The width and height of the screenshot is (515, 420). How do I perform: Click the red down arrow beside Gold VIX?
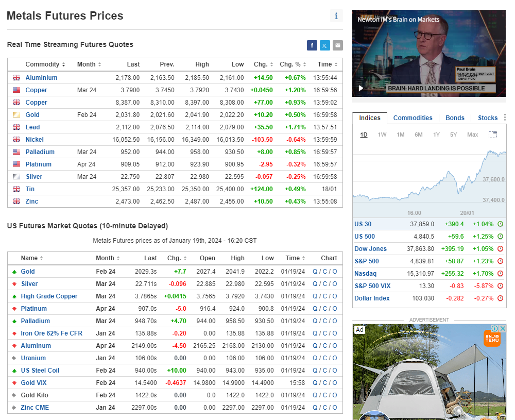pos(14,383)
